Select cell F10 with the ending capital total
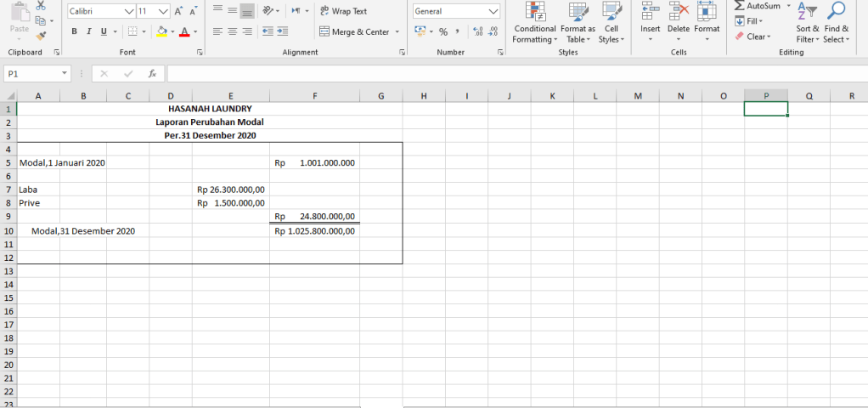Viewport: 868px width, 408px height. coord(314,230)
